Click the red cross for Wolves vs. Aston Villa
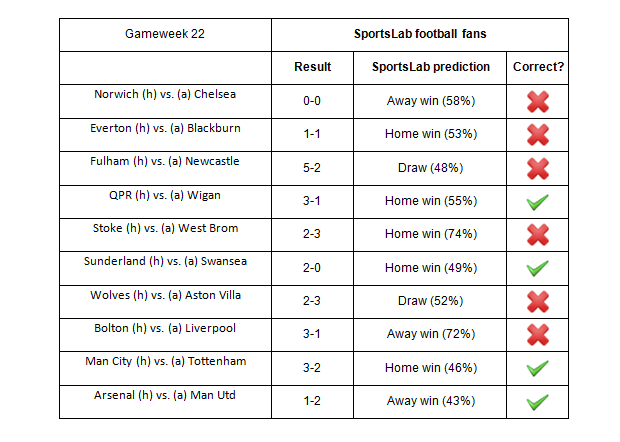This screenshot has height=442, width=620. [537, 301]
